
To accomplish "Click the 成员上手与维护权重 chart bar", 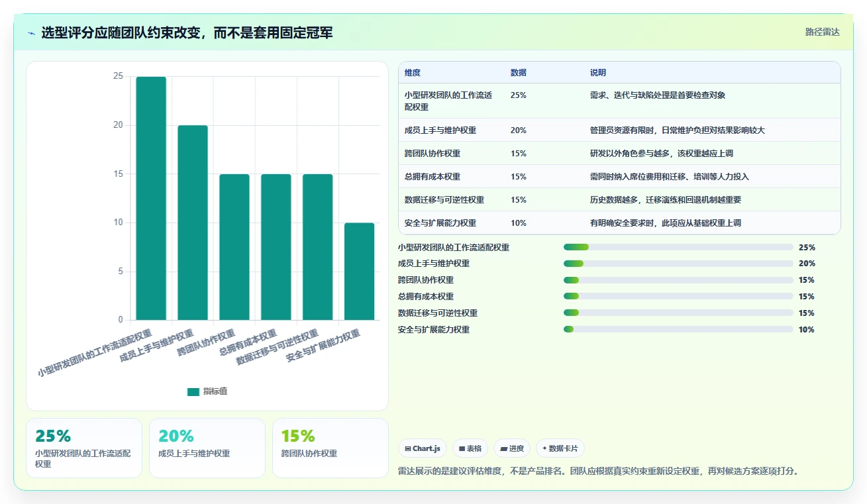I will [193, 223].
